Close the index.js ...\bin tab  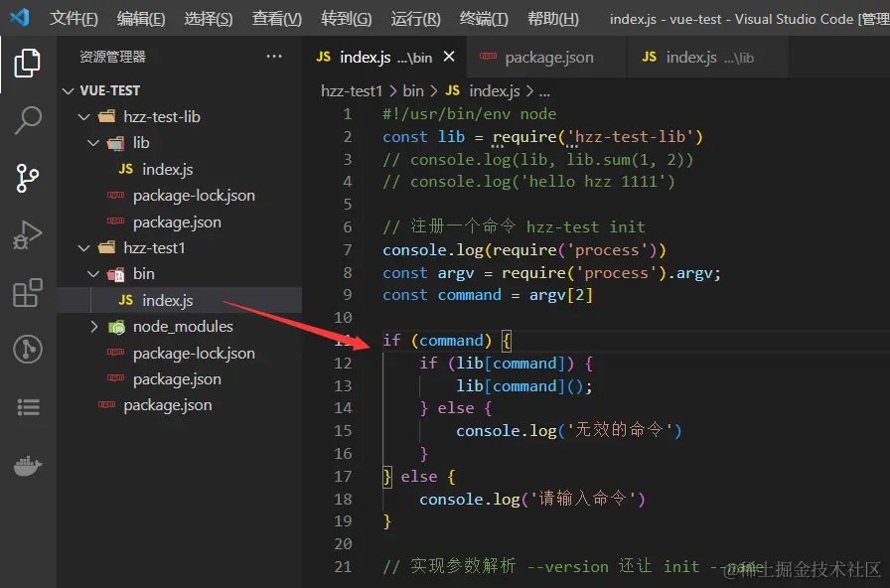click(449, 57)
